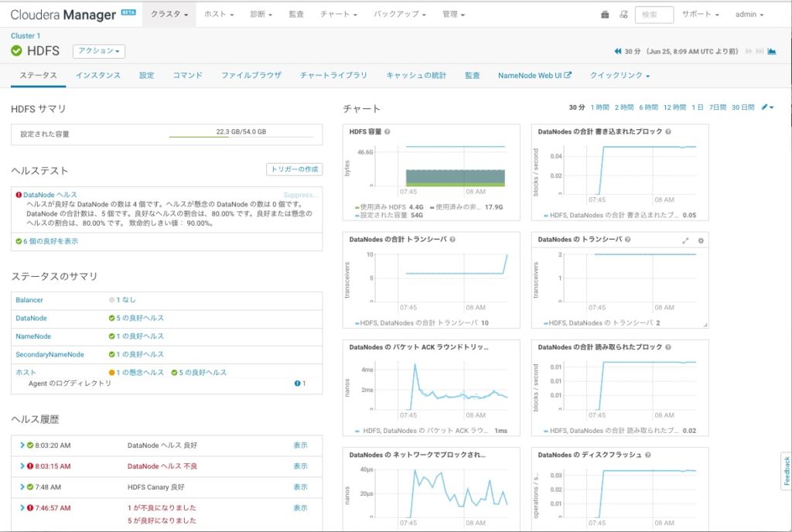
Task: Open the アクション dropdown next to HDFS
Action: coord(99,51)
